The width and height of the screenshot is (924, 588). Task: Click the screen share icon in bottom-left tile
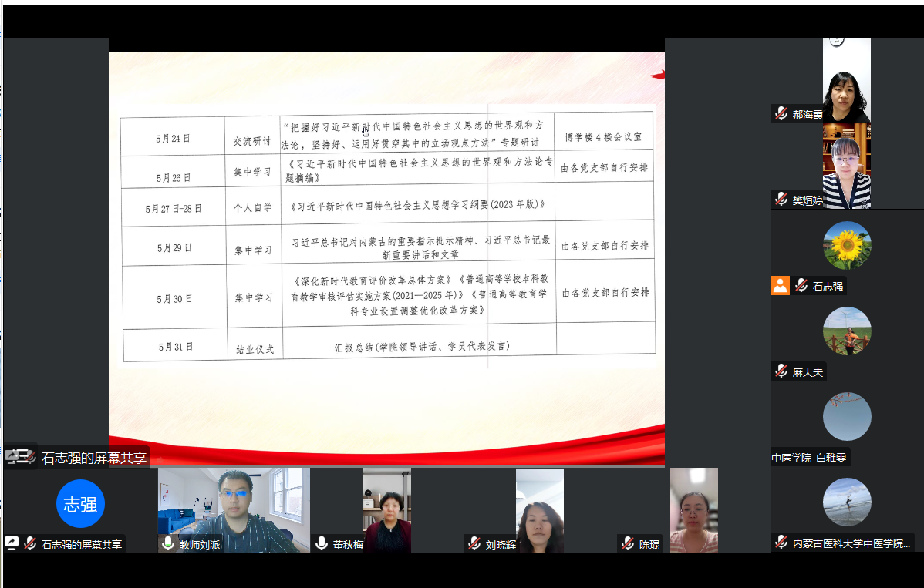[x=12, y=544]
